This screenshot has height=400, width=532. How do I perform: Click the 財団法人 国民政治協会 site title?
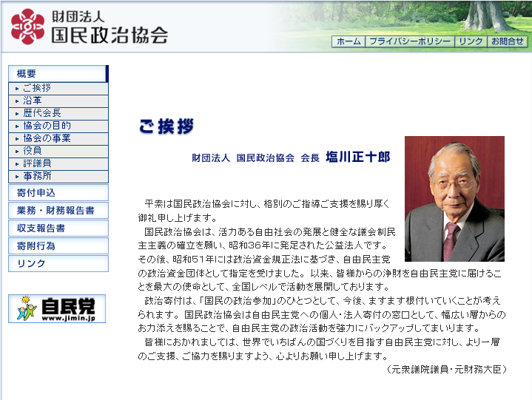pyautogui.click(x=110, y=27)
